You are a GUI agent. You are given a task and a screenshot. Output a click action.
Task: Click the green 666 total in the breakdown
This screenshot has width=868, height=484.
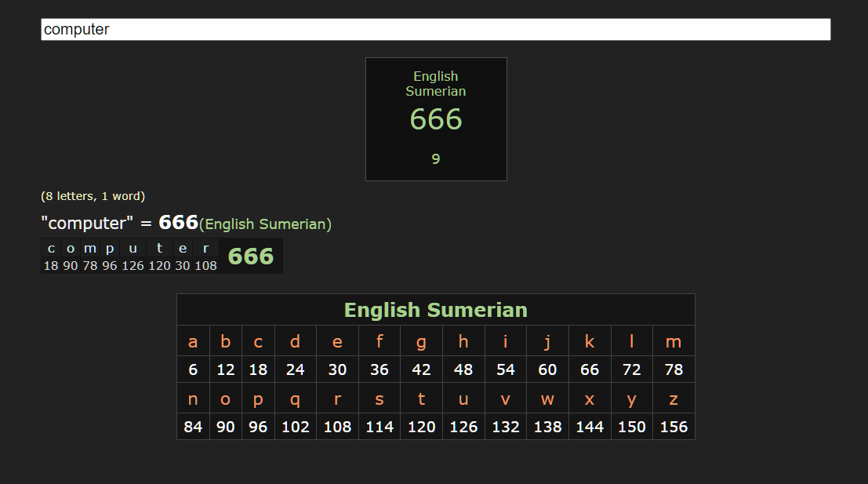[251, 257]
